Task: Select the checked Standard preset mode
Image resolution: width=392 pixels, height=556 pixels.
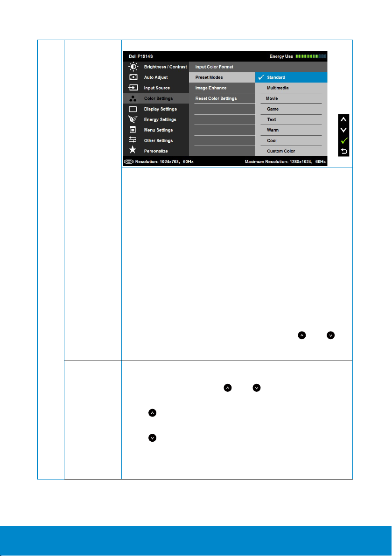Action: click(291, 77)
